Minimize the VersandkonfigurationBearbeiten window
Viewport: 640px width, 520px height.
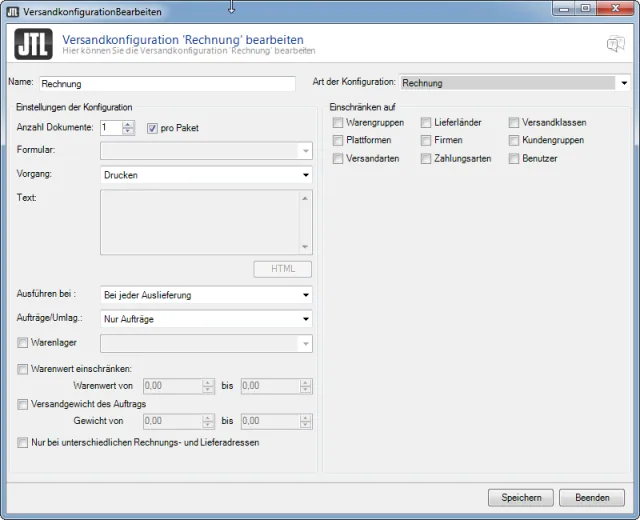pos(564,9)
